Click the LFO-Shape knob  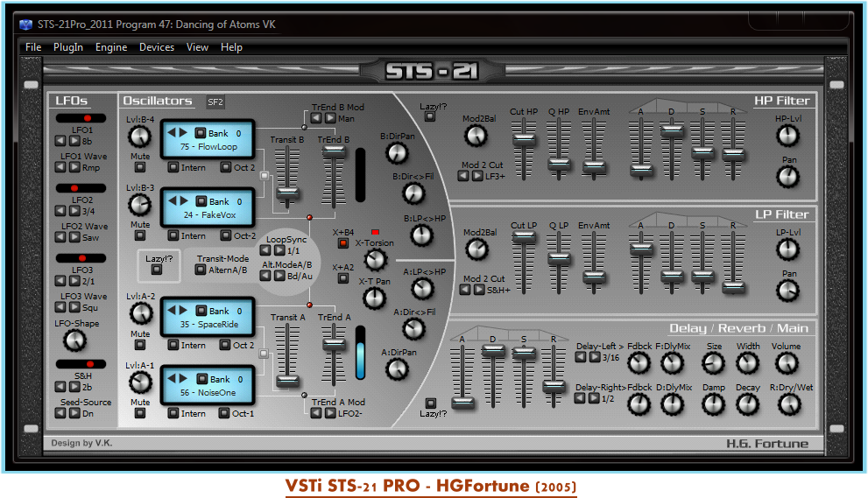(75, 340)
